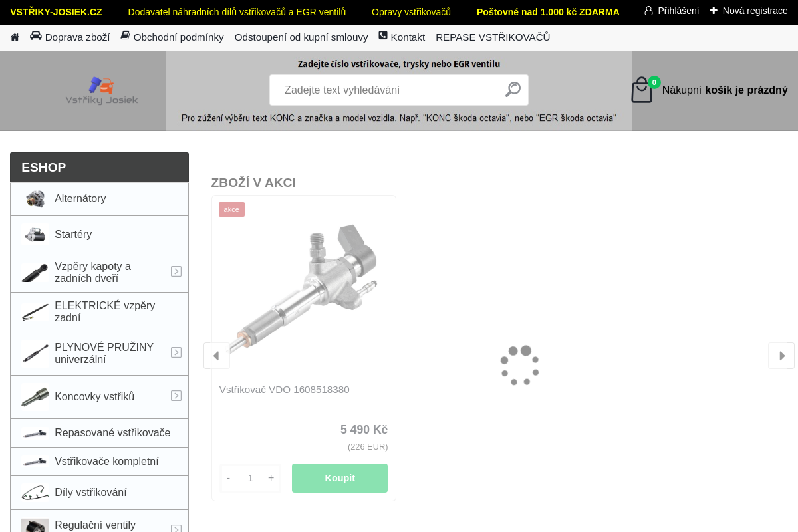Image resolution: width=798 pixels, height=532 pixels.
Task: Click the Díly vstřikování icon
Action: [35, 493]
